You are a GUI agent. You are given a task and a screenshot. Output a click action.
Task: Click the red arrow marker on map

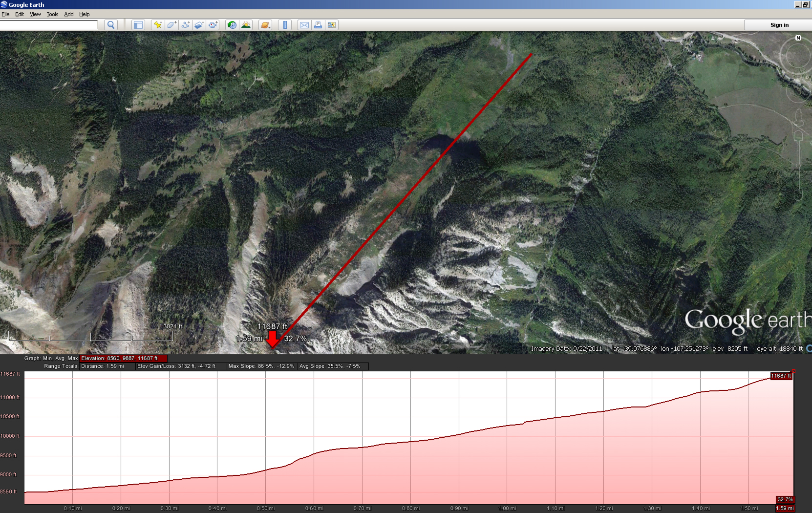(273, 339)
